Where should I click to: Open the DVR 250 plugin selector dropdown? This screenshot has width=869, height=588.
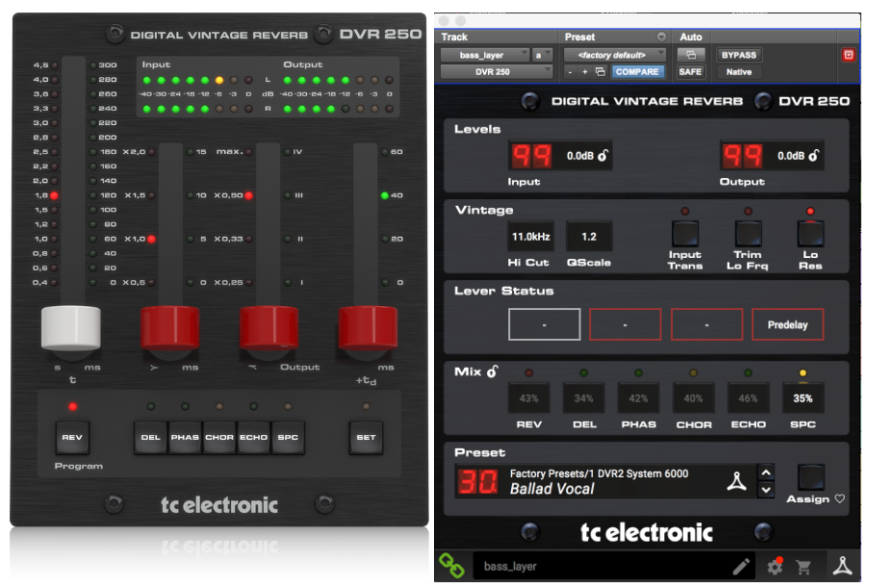coord(497,72)
